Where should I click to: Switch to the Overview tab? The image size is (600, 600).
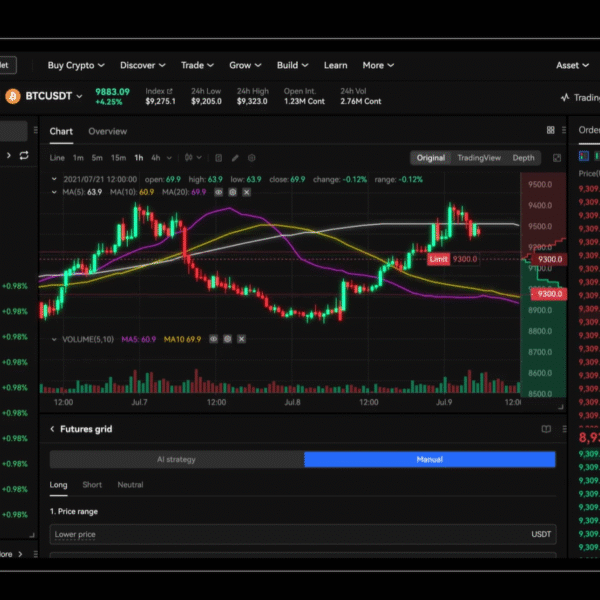[x=107, y=131]
